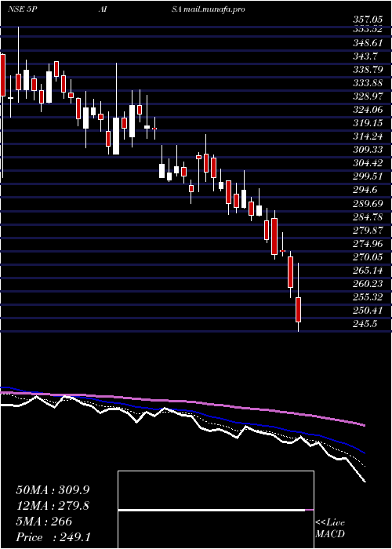Click the 284.78 price axis label
This screenshot has height=549, width=392.
click(367, 217)
